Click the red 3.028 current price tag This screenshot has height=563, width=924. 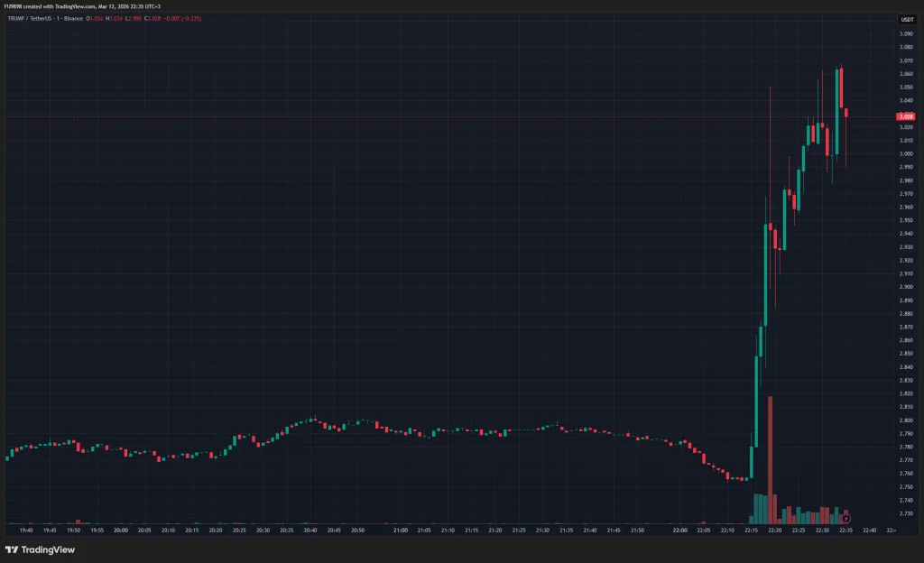(x=905, y=116)
